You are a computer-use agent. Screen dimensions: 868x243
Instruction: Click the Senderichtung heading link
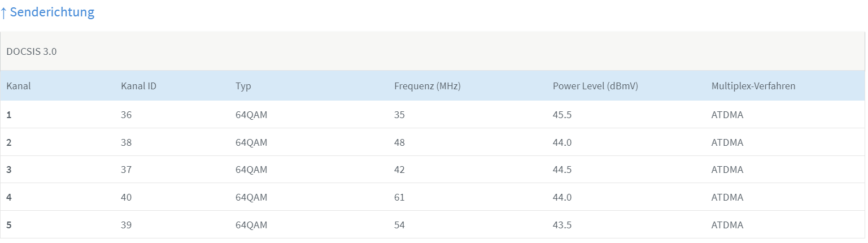pos(52,12)
